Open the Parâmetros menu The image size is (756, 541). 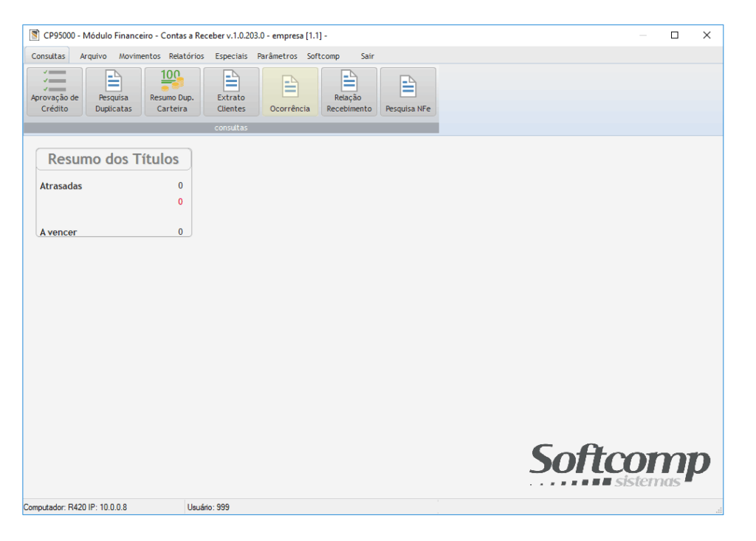coord(277,56)
